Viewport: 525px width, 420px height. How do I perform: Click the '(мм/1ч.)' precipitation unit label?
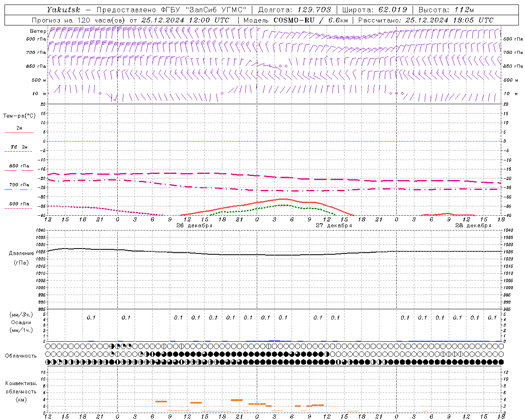coord(21,330)
